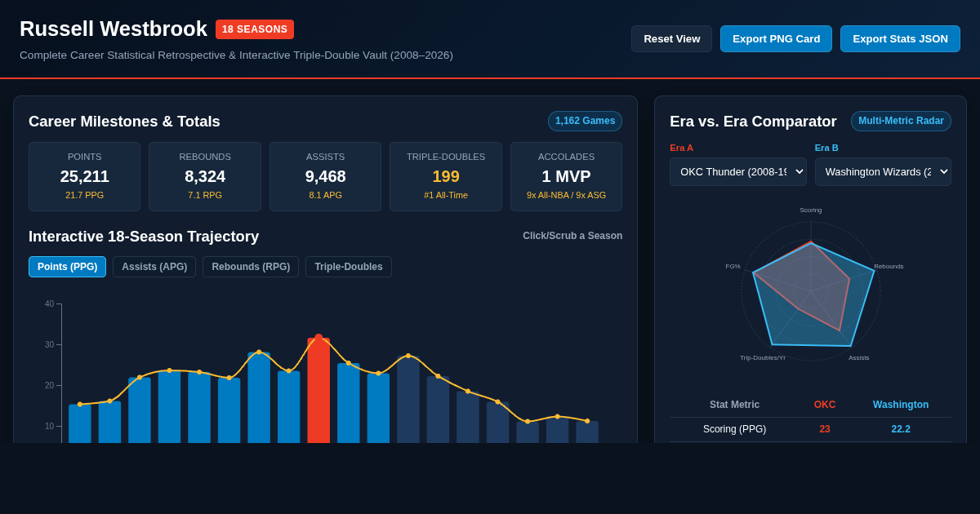Click the 'Trip-Doubles/Yr' radar axis label
Screen dimensions: 980x514
pos(763,358)
